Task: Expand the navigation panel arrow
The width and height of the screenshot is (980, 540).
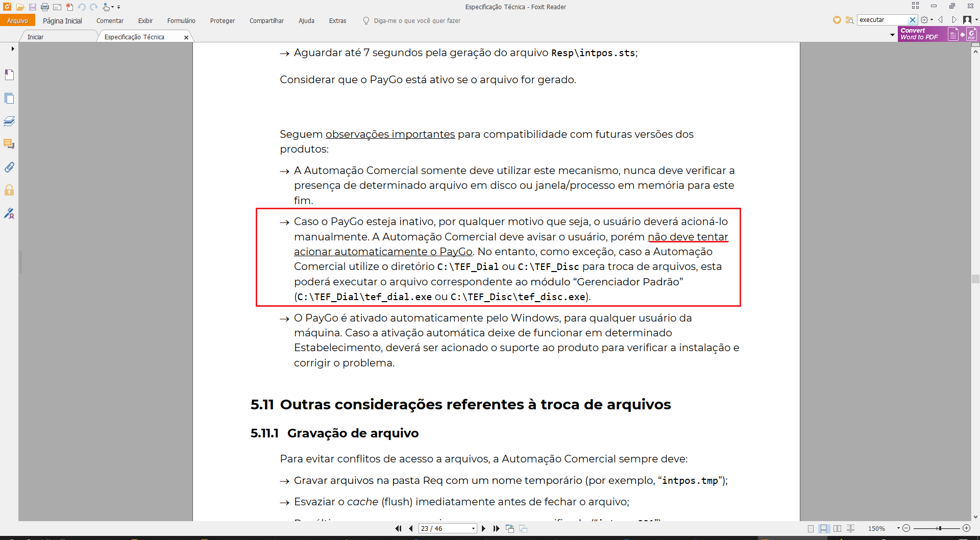Action: click(x=13, y=49)
